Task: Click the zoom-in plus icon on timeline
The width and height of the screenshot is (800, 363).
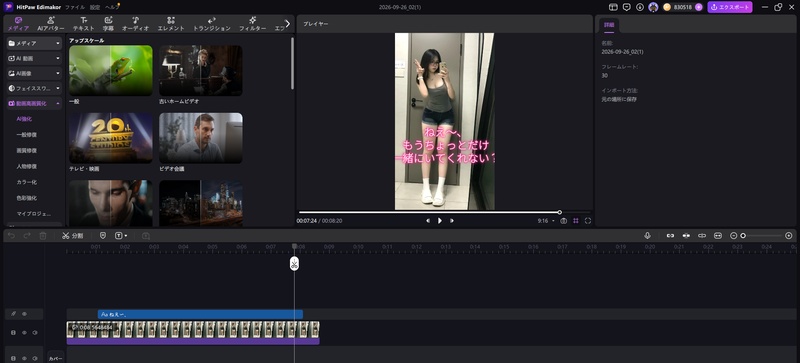Action: click(x=789, y=235)
